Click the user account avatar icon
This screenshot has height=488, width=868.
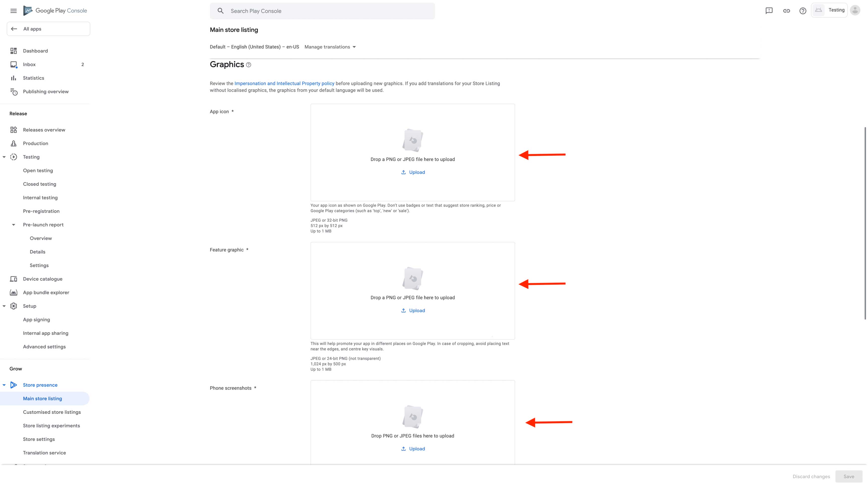[x=855, y=10]
